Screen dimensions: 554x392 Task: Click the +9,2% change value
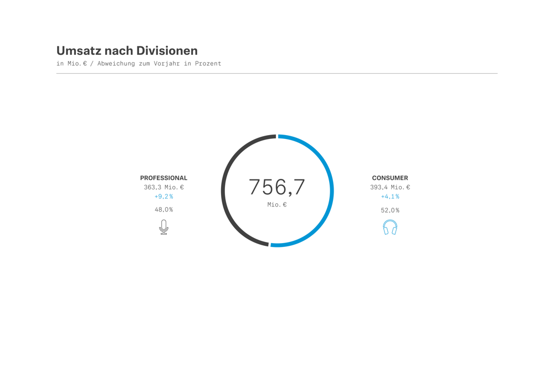click(163, 197)
